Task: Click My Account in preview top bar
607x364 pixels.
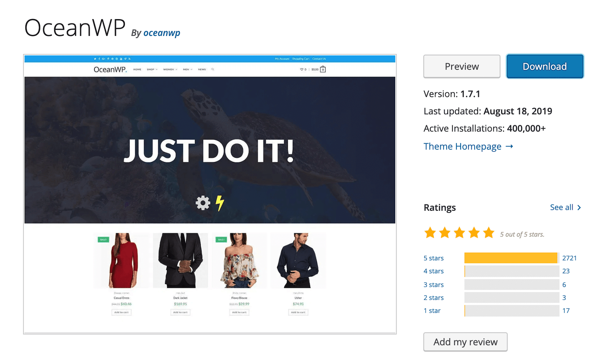Action: tap(282, 59)
